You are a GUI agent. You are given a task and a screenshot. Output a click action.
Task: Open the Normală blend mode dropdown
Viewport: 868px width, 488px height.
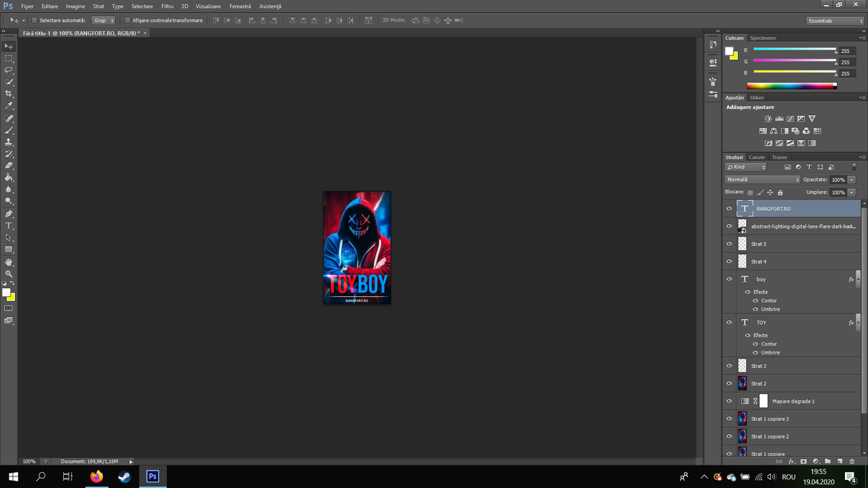[763, 180]
